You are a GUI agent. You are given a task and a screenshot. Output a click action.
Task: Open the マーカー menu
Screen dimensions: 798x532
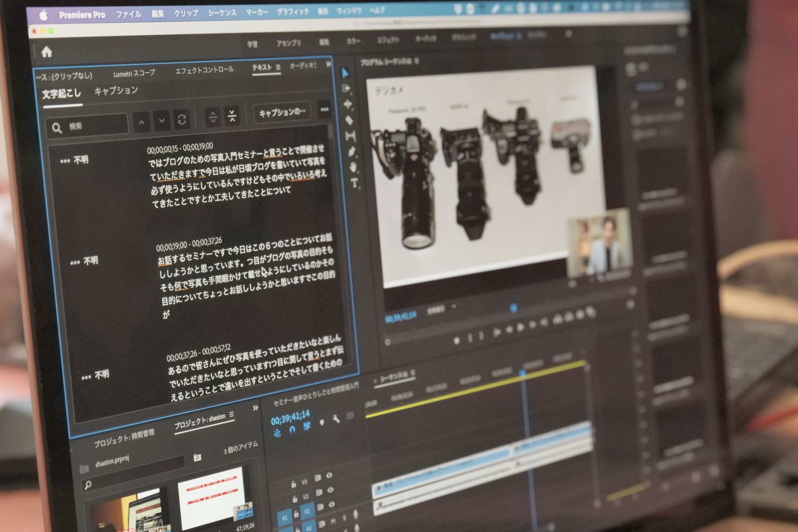[x=257, y=12]
